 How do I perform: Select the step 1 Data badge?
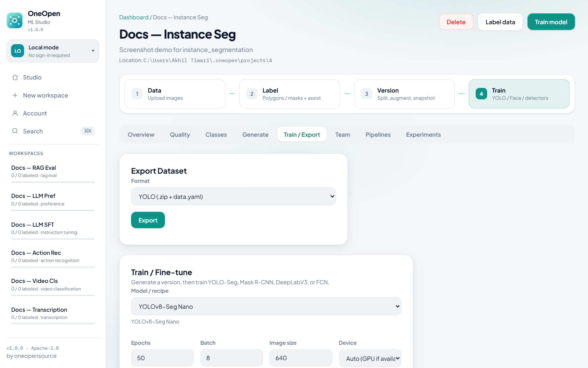point(137,94)
